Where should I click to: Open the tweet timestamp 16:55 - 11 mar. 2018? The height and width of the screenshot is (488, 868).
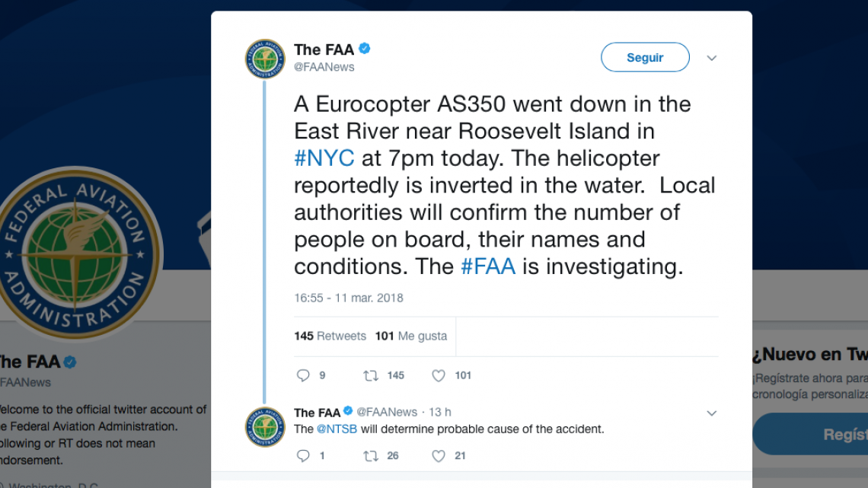[x=348, y=298]
